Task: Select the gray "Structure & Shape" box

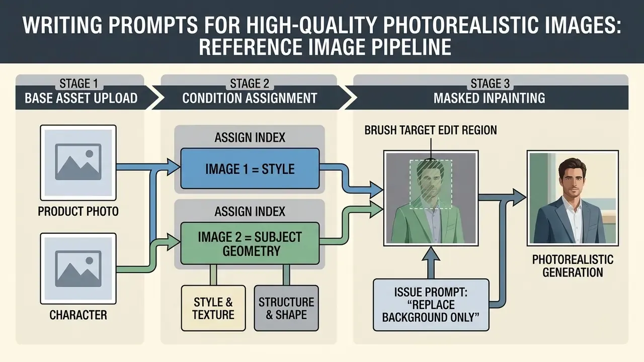Action: click(286, 308)
